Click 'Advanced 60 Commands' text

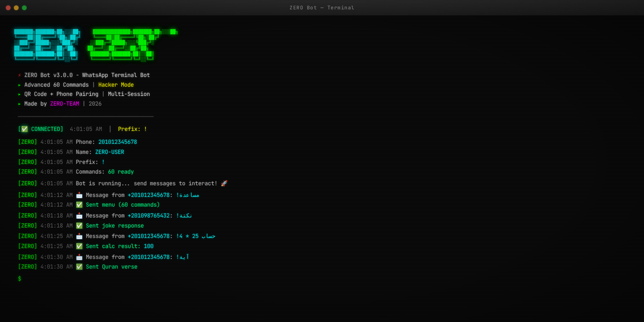tap(56, 85)
